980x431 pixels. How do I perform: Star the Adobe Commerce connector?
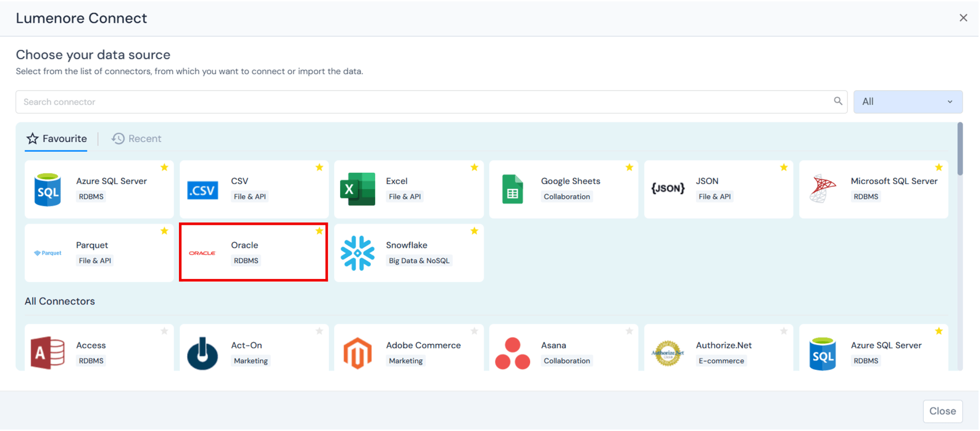coord(475,331)
